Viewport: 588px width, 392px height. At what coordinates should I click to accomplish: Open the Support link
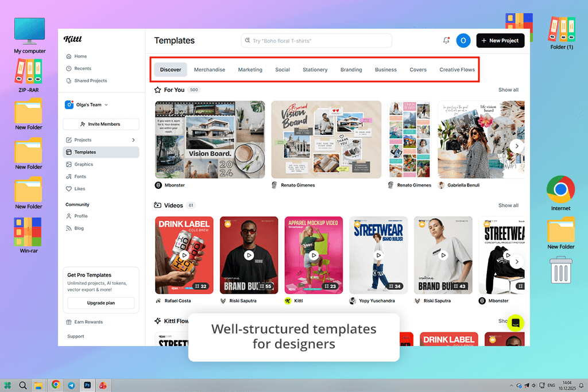75,336
